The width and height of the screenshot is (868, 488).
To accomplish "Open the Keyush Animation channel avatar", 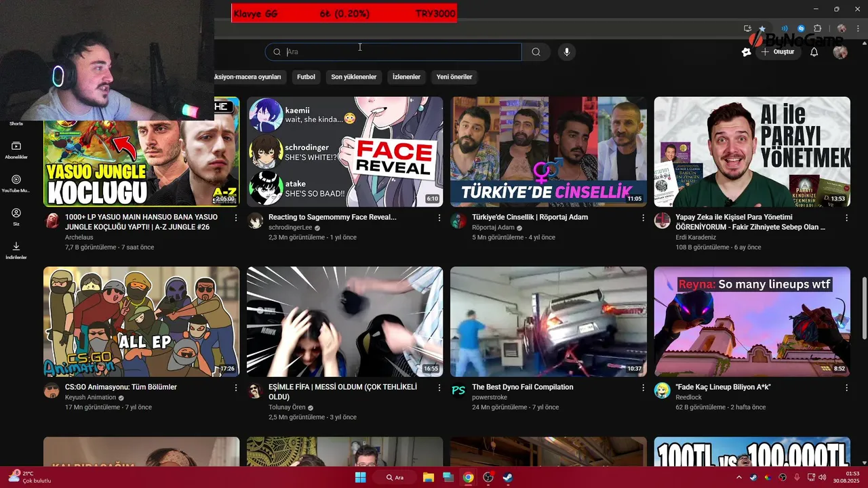I will coord(52,390).
